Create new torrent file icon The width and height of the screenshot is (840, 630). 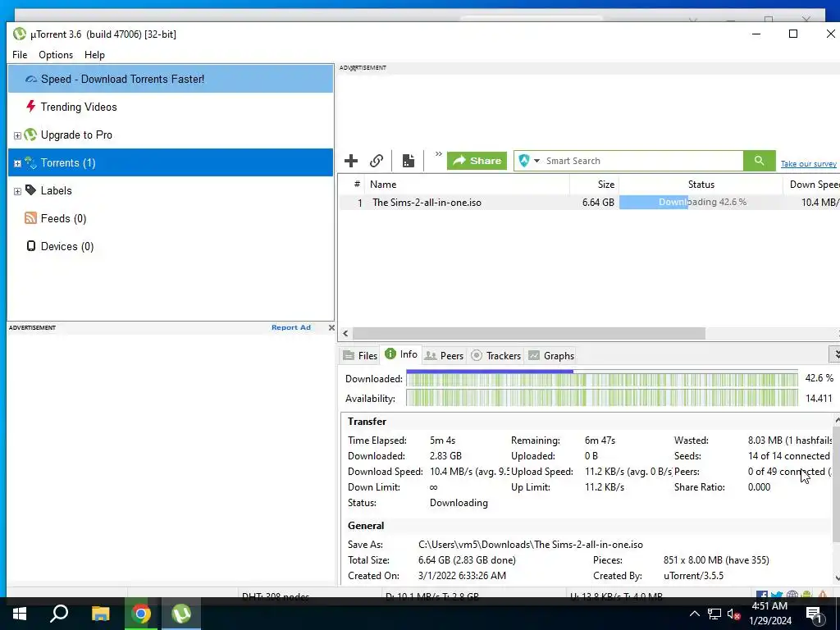pyautogui.click(x=409, y=161)
